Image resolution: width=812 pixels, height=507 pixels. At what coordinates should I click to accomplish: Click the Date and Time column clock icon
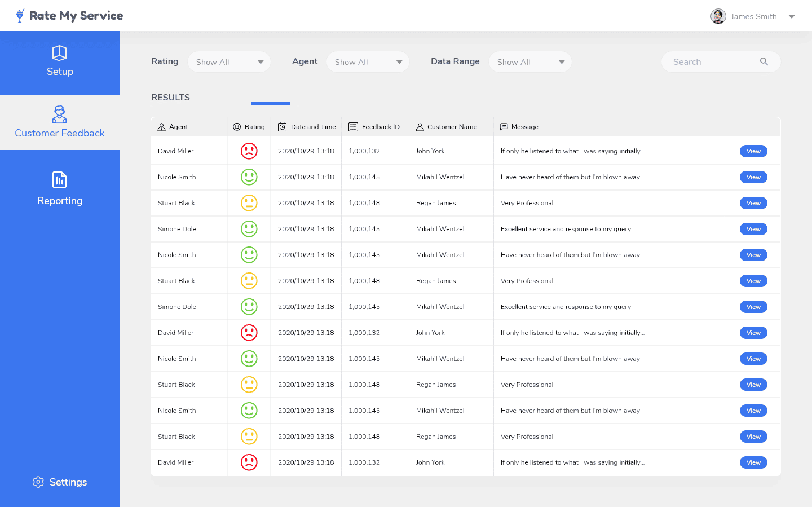(282, 127)
